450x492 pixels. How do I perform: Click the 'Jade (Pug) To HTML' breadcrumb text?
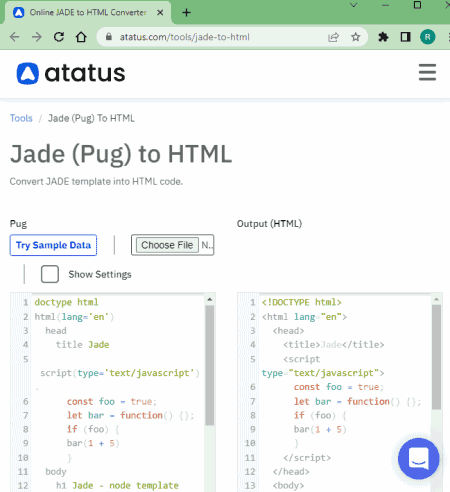click(x=91, y=118)
